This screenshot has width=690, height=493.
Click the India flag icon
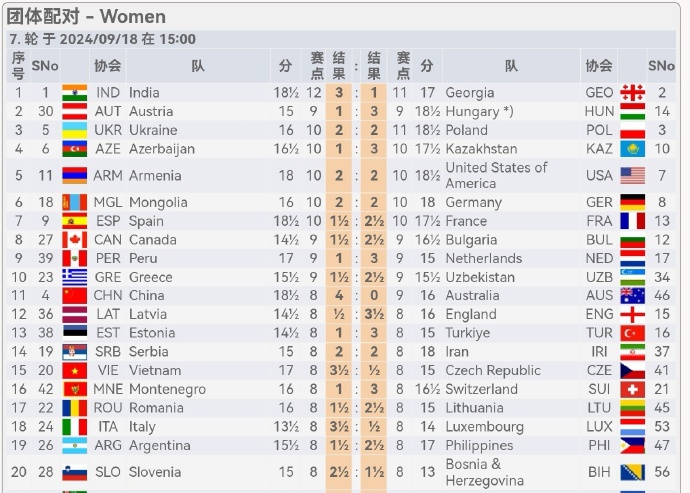74,93
